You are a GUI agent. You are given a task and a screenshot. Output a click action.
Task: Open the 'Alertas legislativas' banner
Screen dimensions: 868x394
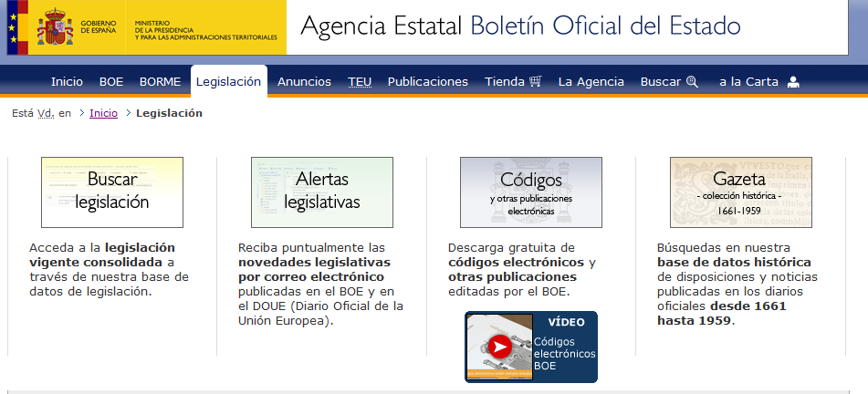pos(322,192)
